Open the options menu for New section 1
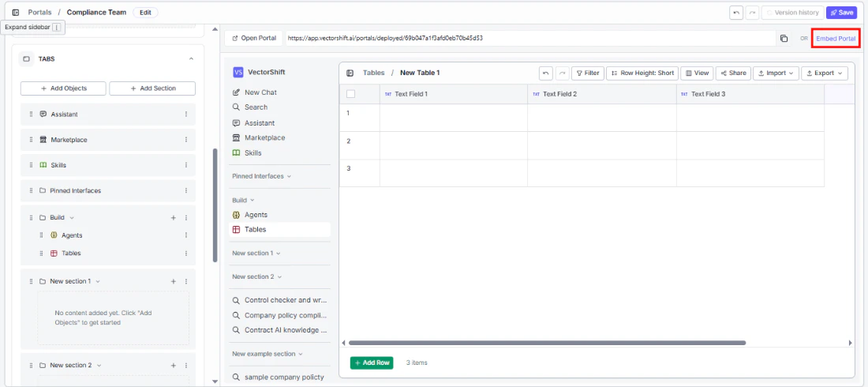Image resolution: width=868 pixels, height=387 pixels. click(186, 282)
